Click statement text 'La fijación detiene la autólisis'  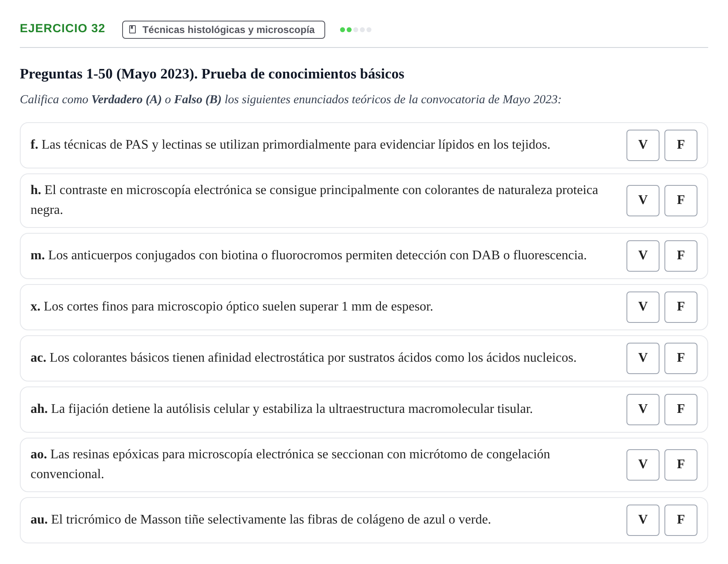pos(282,409)
